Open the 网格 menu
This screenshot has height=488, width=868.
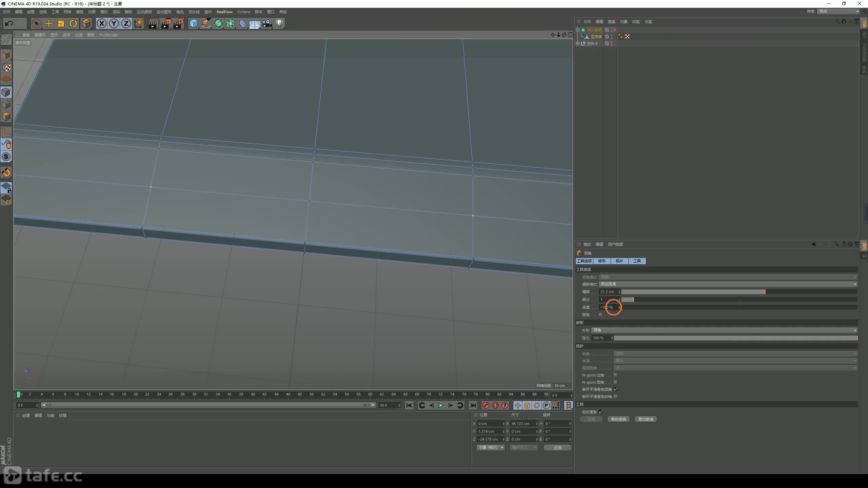point(67,12)
